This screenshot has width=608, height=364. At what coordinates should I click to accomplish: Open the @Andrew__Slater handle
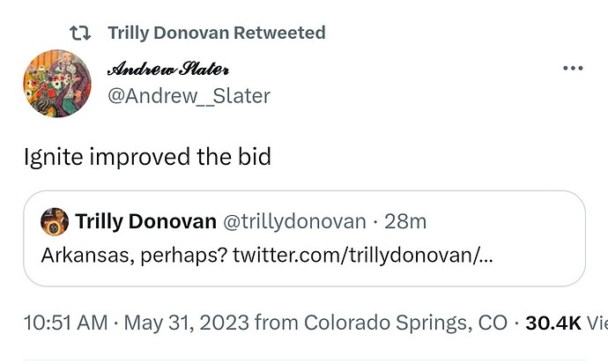click(188, 95)
